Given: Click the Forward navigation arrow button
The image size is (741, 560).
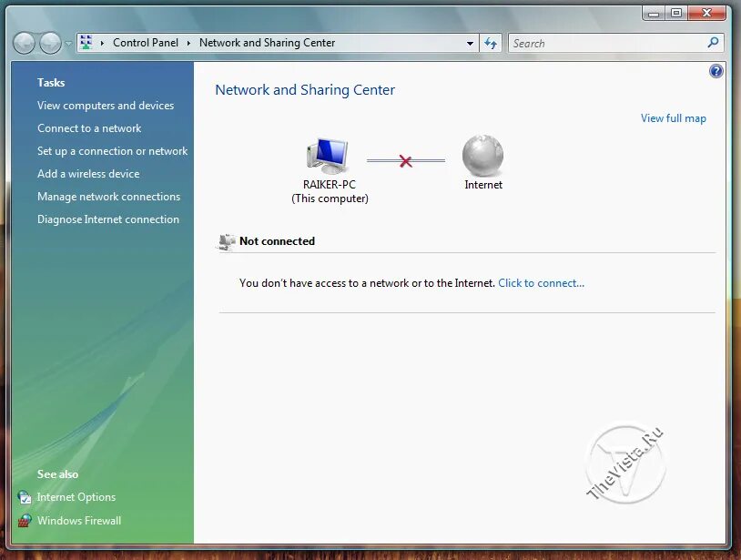Looking at the screenshot, I should (x=50, y=43).
